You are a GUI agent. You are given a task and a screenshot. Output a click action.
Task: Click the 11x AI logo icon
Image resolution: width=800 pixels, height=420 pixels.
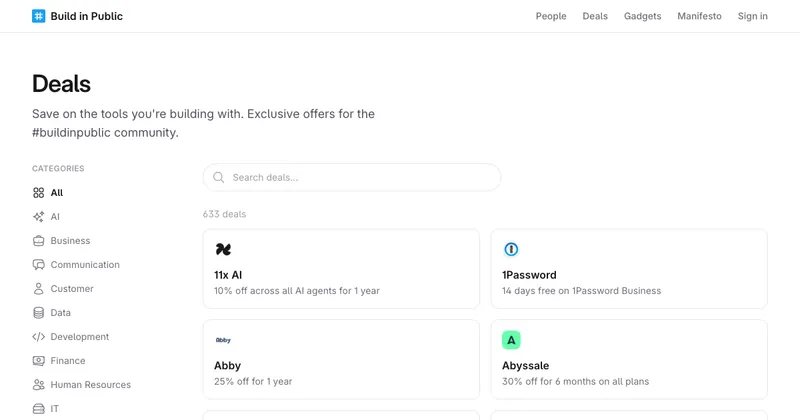[223, 250]
